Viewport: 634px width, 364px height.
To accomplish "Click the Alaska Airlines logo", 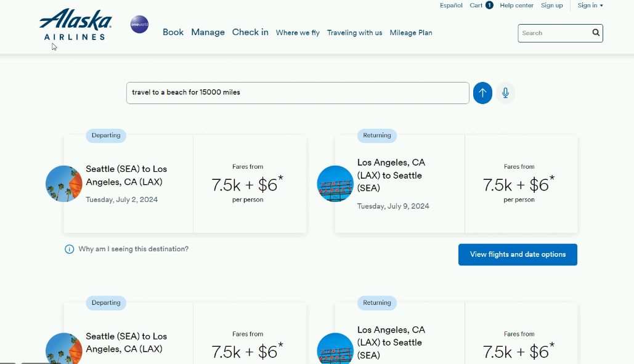I will pos(76,24).
